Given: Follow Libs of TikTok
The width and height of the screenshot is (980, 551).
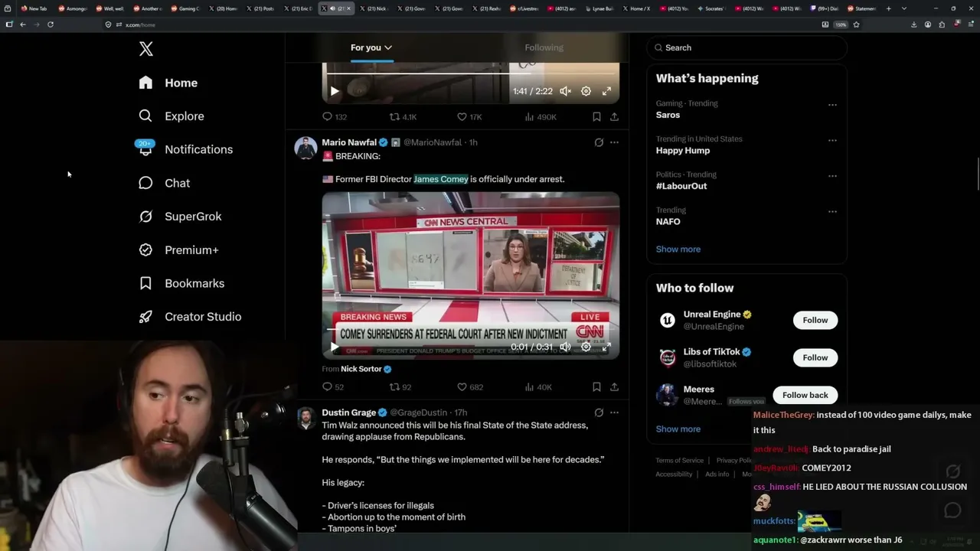Looking at the screenshot, I should [x=815, y=357].
